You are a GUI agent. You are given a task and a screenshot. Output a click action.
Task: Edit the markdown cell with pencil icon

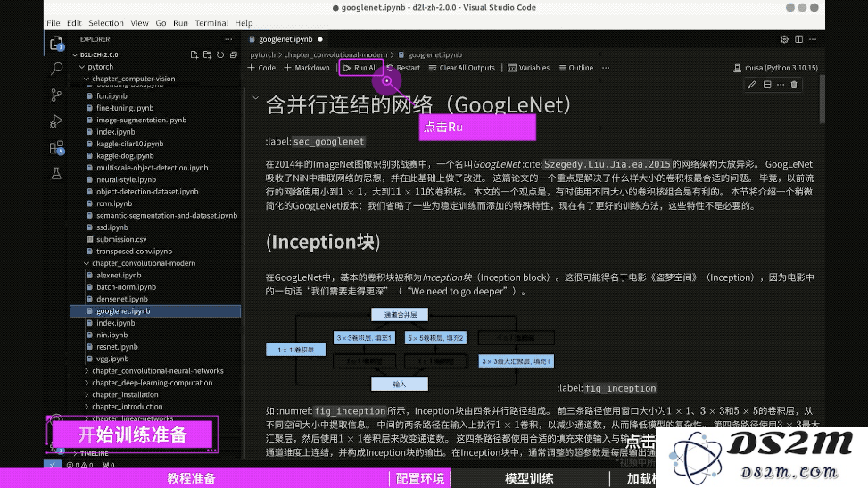[x=752, y=85]
